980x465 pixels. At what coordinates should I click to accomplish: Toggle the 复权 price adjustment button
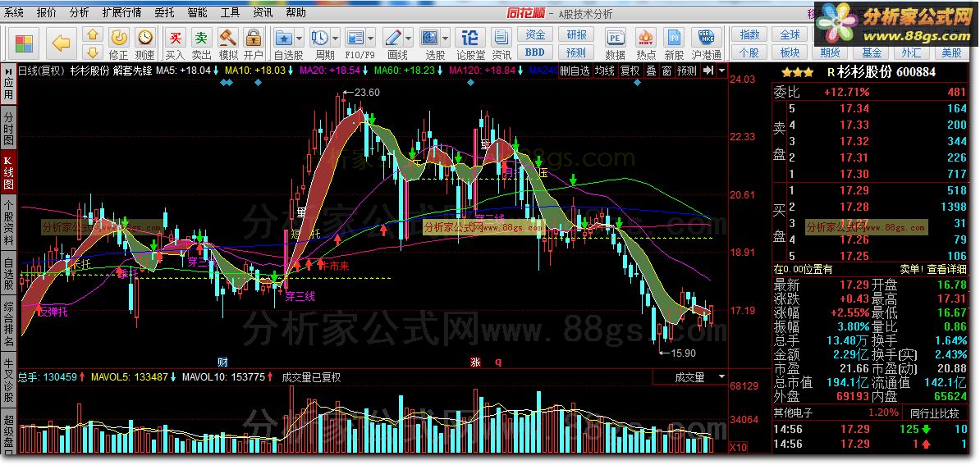tap(630, 71)
